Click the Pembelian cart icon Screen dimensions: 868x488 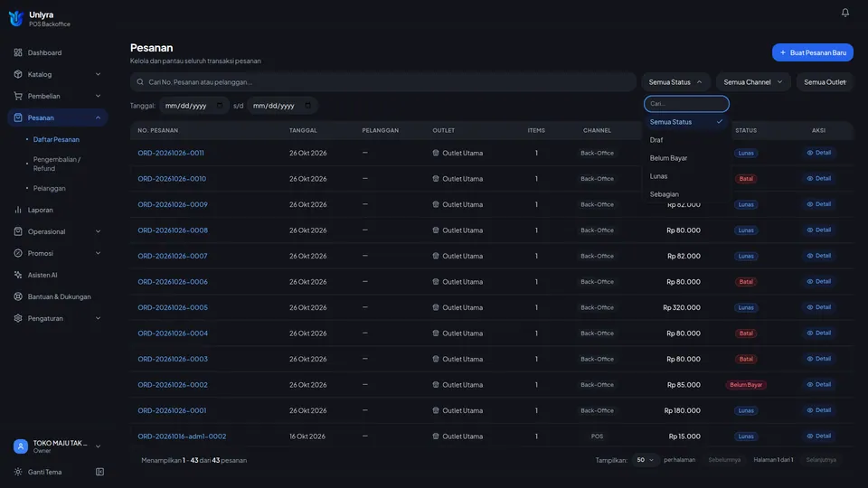coord(18,96)
